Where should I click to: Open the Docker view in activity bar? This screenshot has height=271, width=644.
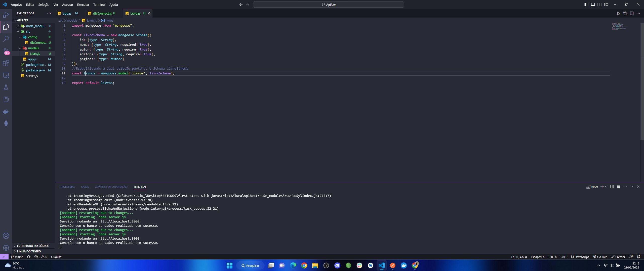point(6,111)
